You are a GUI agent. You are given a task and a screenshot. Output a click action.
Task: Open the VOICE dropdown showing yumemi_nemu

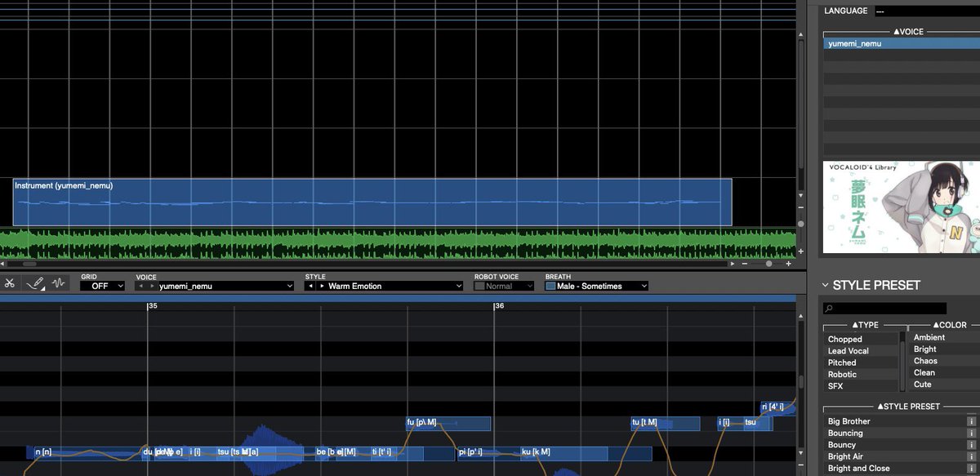point(225,287)
